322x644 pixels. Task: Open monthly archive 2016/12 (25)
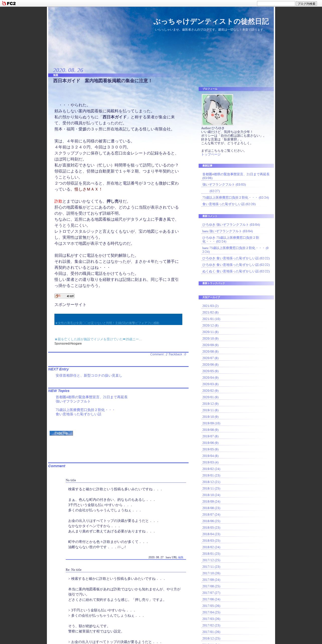pyautogui.click(x=211, y=638)
